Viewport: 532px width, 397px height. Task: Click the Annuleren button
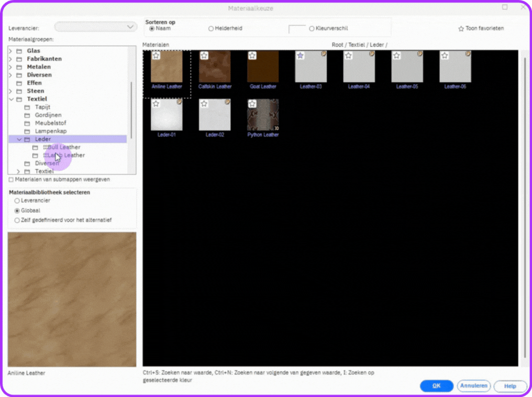(473, 386)
